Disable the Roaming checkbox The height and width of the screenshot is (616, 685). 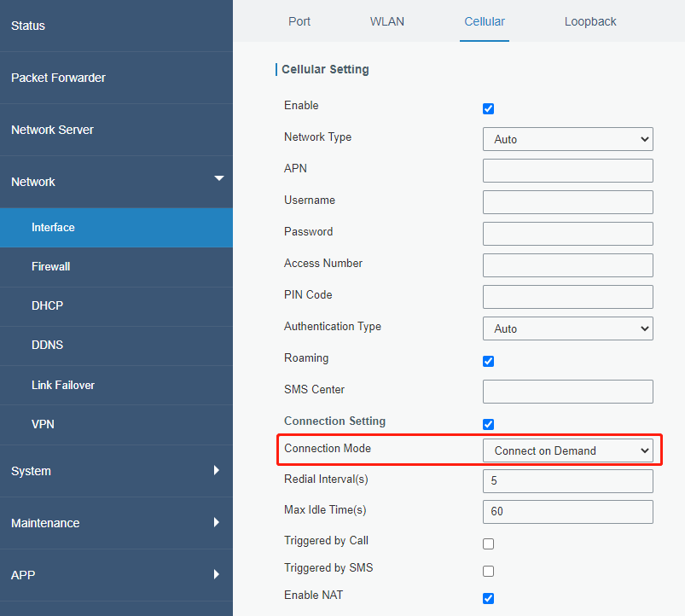click(x=488, y=361)
